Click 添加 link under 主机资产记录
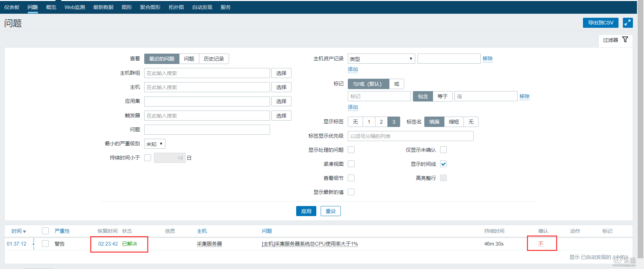The image size is (644, 269). 353,69
